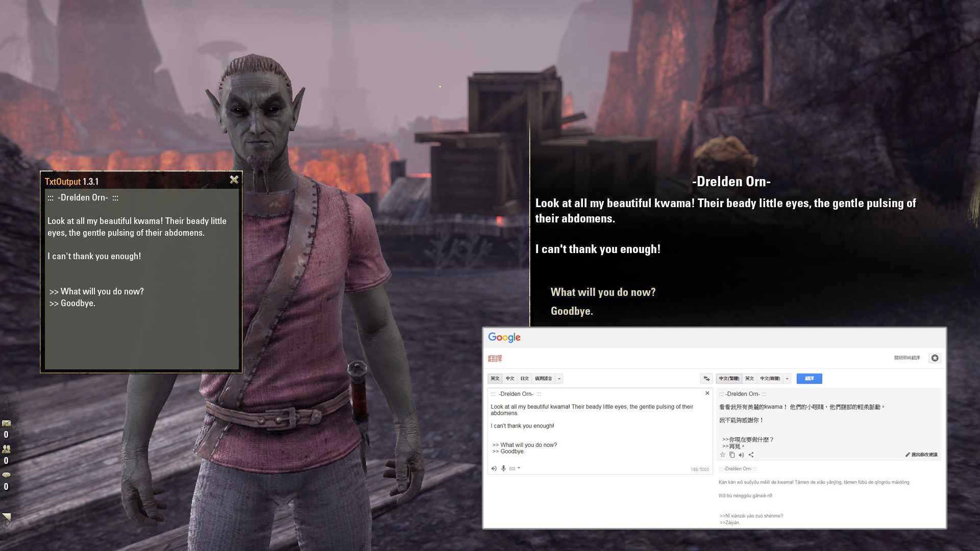Click "I can't thank you enough!" in the TxtOutput panel

94,256
